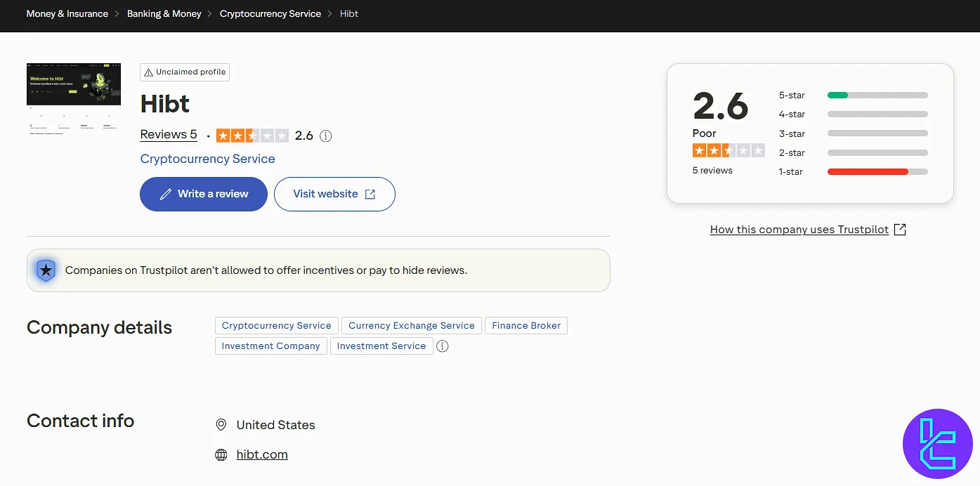Open Cryptocurrency Service breadcrumb
The width and height of the screenshot is (980, 486).
tap(270, 14)
